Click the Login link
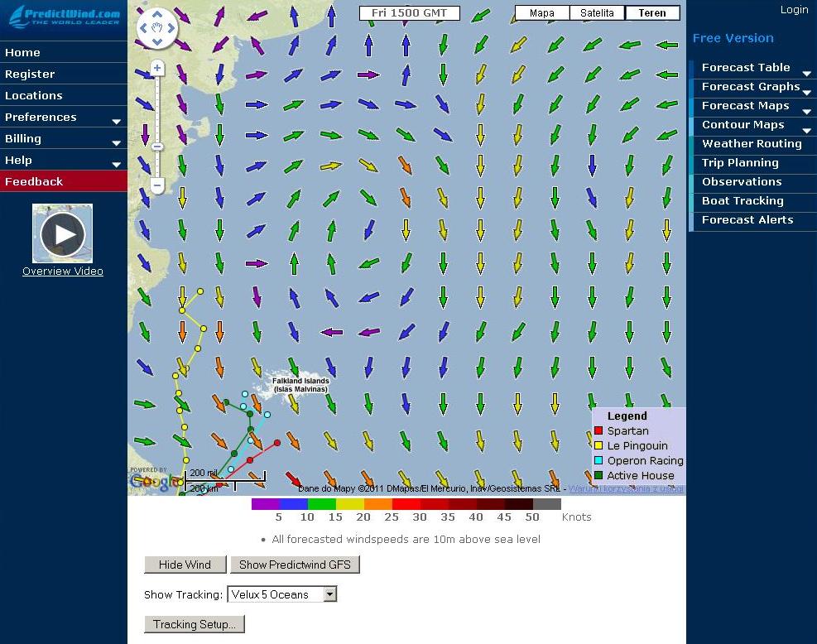Image resolution: width=817 pixels, height=644 pixels. coord(794,10)
